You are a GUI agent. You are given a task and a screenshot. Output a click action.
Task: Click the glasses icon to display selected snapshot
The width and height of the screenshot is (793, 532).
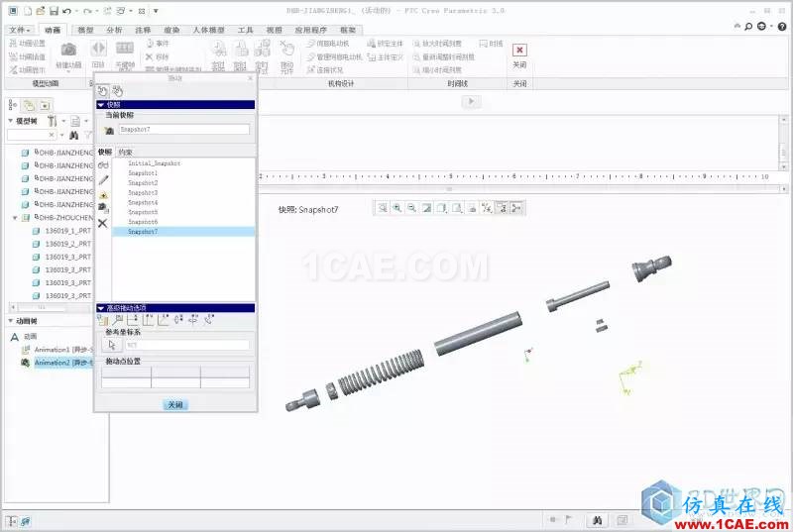[x=103, y=165]
